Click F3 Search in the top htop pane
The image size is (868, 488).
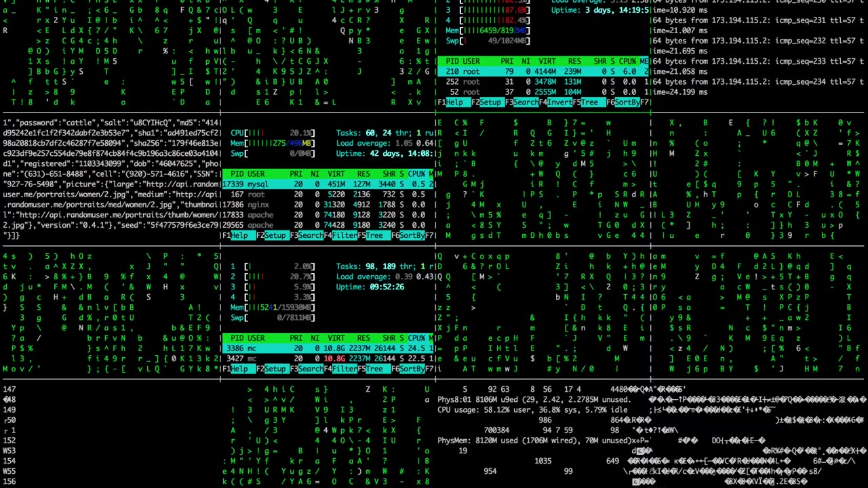click(x=521, y=102)
